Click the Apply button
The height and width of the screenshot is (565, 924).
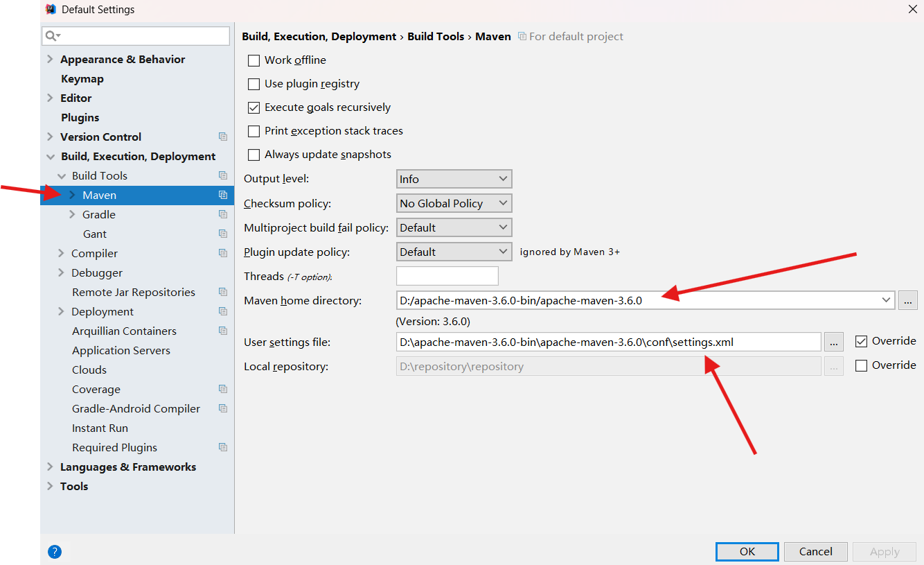coord(885,552)
